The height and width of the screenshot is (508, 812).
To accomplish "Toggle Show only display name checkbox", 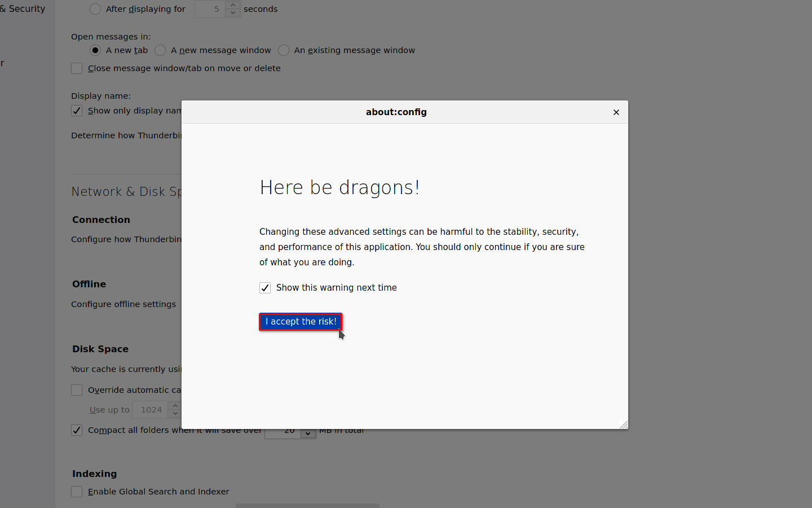I will [77, 111].
